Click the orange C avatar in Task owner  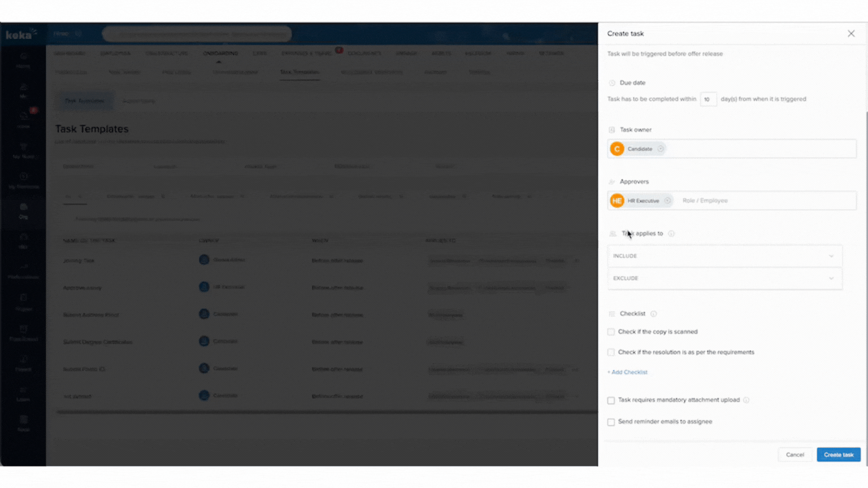pos(617,149)
